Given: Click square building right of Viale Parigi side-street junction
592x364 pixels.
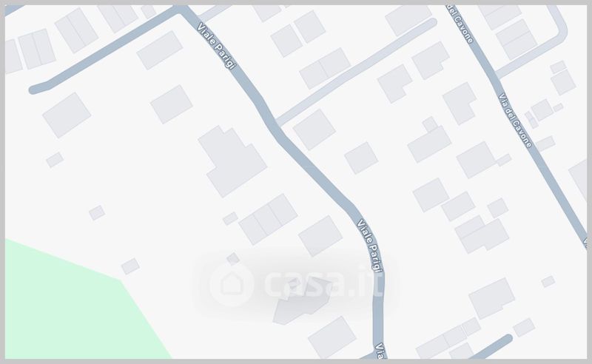Looking at the screenshot, I should pyautogui.click(x=314, y=129).
